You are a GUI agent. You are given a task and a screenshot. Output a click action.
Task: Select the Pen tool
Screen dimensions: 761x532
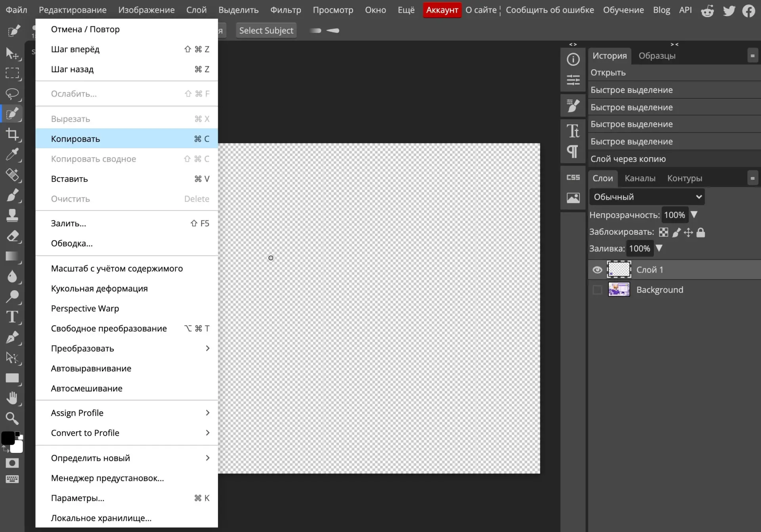[12, 337]
